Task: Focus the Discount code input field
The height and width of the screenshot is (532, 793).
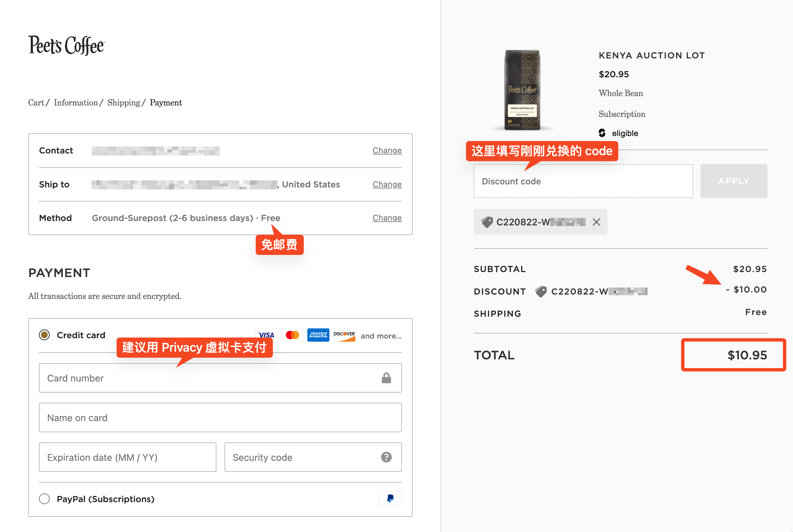Action: (x=583, y=181)
